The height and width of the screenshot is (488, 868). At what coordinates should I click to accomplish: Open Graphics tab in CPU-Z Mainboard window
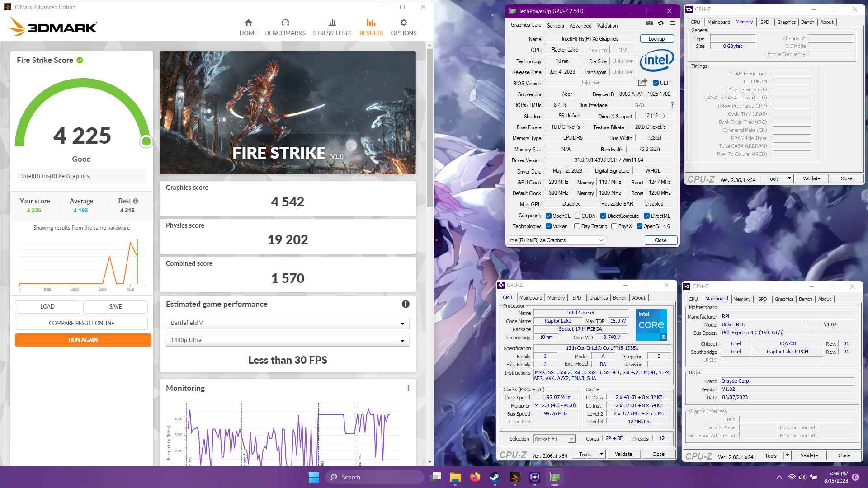pyautogui.click(x=784, y=299)
